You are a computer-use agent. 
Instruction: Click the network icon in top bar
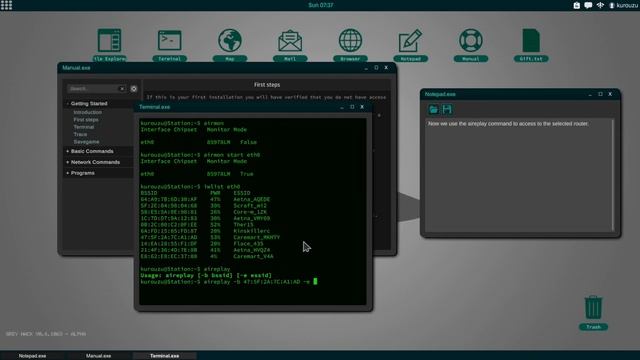[x=600, y=5]
